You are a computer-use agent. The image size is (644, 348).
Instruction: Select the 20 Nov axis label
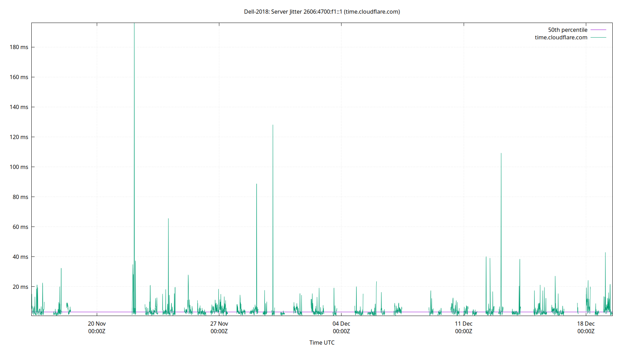coord(96,324)
